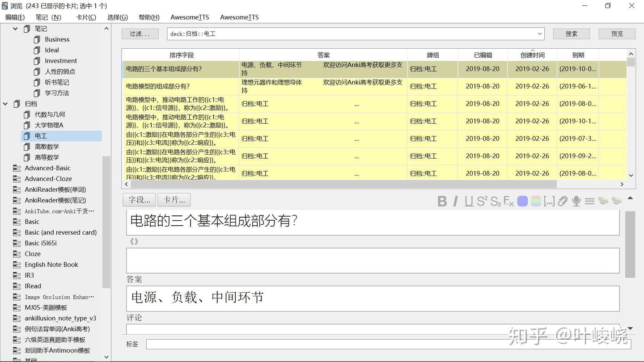Select the ankillusion_note_type_v3 note type
The image size is (644, 362).
point(60,318)
